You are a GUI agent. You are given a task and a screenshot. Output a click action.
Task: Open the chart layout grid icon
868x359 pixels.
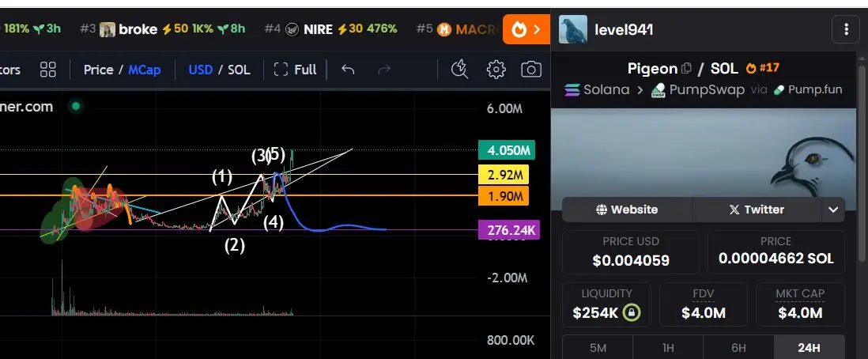[48, 70]
